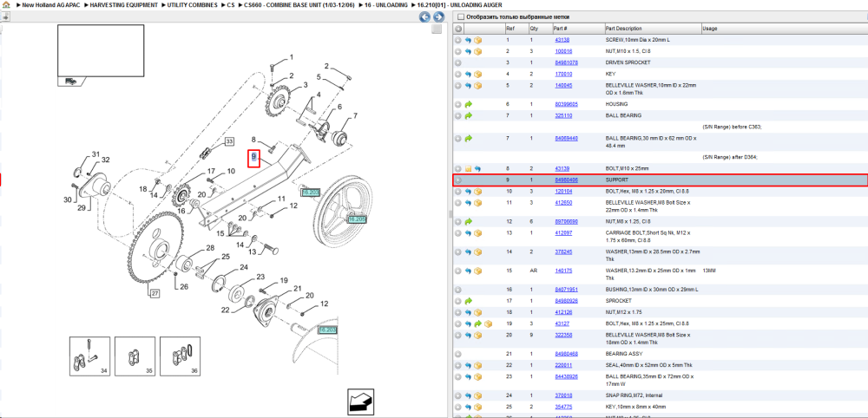868x418 pixels.
Task: Expand the plus button on SUPPORT row
Action: [458, 180]
